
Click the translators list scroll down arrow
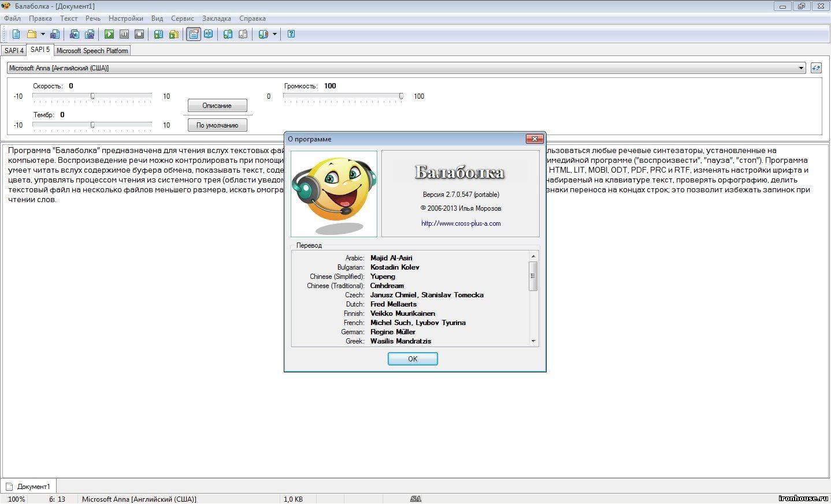[x=533, y=341]
